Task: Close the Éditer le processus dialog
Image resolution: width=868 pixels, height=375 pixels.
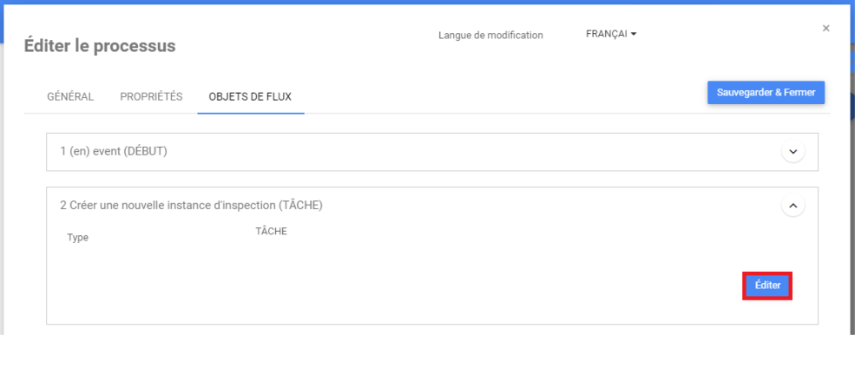Action: (825, 29)
